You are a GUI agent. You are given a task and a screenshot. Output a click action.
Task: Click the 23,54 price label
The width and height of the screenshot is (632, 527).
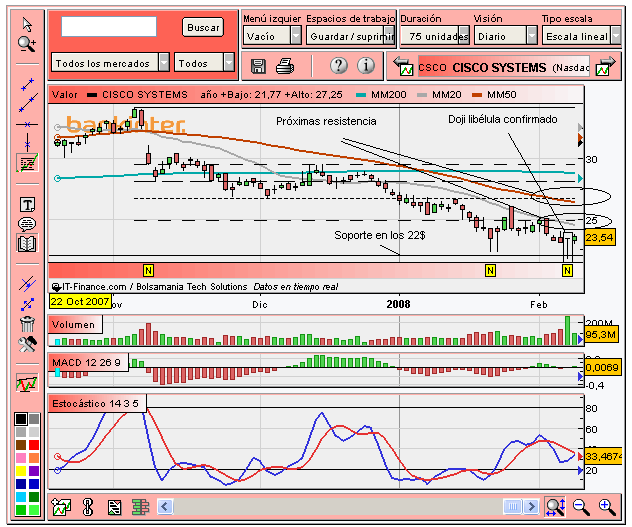pos(600,237)
